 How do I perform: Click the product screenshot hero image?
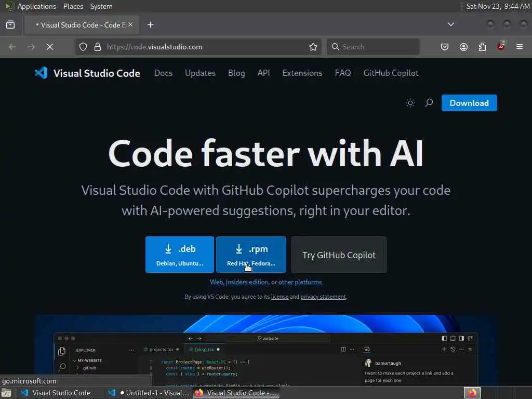[266, 351]
